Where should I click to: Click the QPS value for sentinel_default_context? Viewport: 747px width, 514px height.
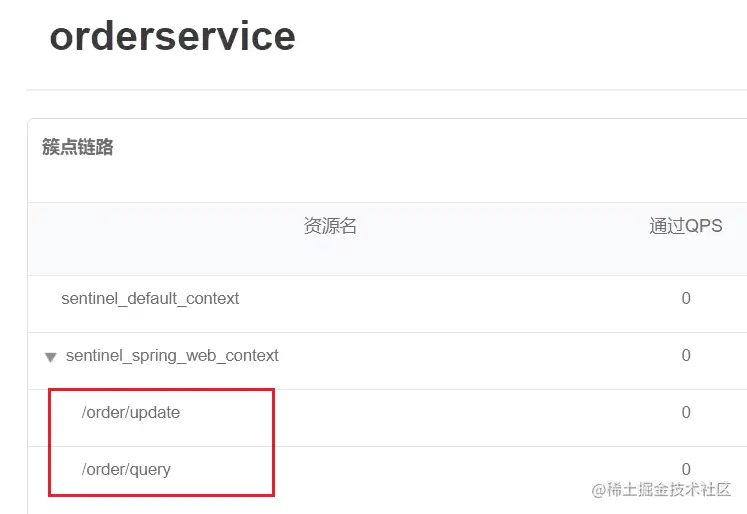(686, 298)
